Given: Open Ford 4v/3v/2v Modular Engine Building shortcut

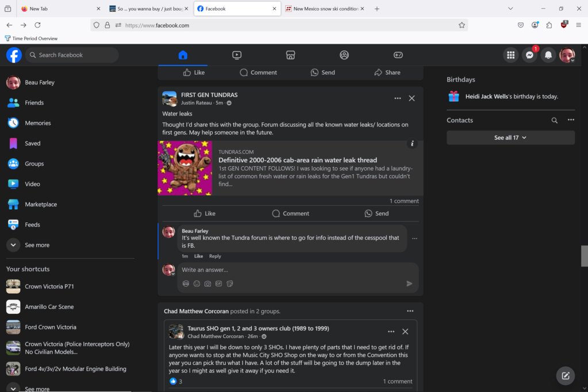Looking at the screenshot, I should [70, 369].
